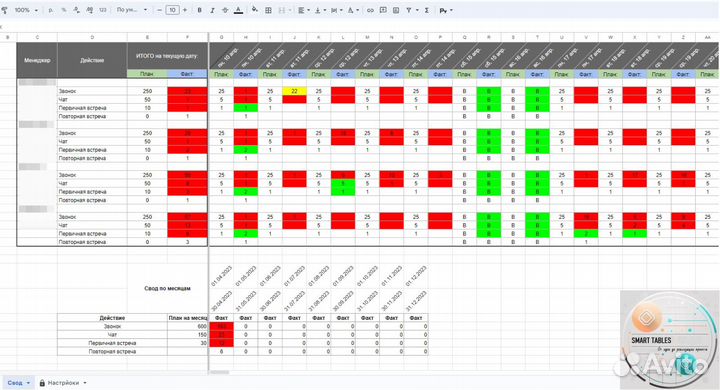Click the blue Факт cell under ИТОГО
This screenshot has height=390, width=720.
click(187, 73)
